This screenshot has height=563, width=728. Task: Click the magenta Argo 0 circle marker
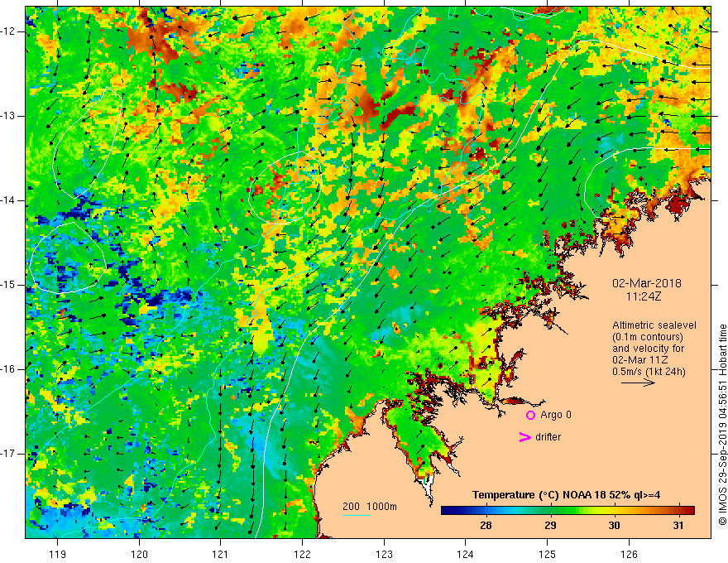click(530, 416)
